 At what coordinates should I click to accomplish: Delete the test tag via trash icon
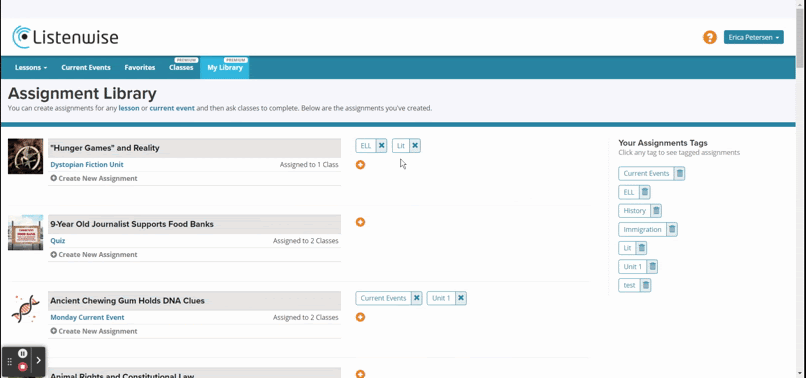646,285
